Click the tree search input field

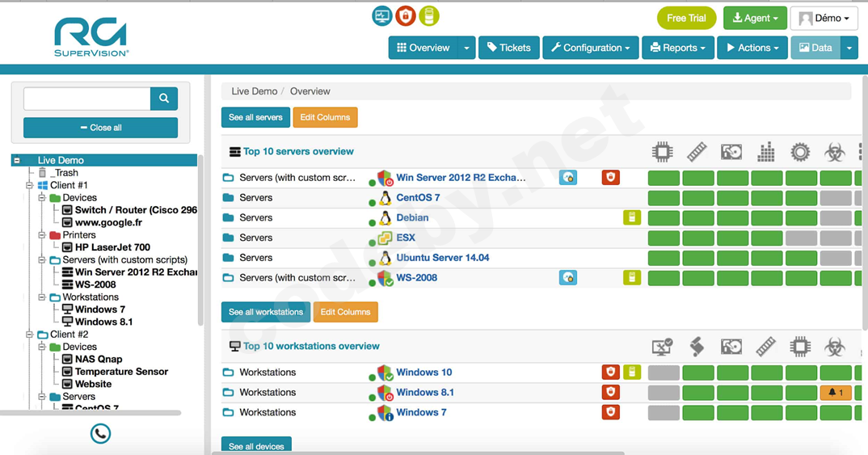click(87, 99)
